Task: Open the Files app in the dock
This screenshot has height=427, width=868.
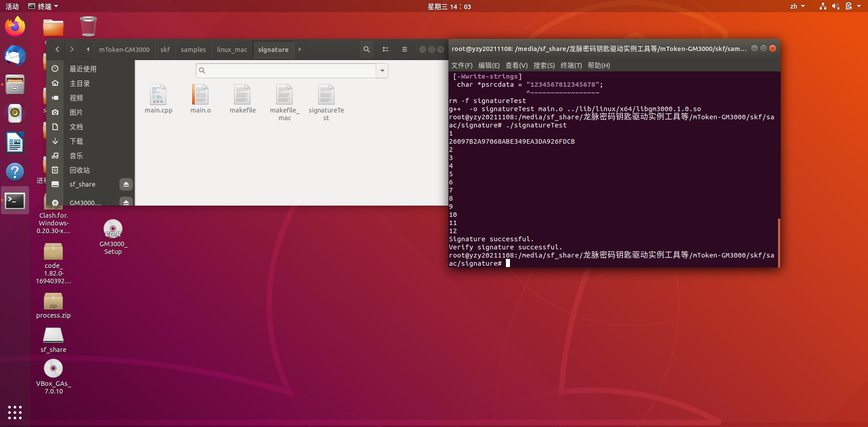Action: (x=15, y=84)
